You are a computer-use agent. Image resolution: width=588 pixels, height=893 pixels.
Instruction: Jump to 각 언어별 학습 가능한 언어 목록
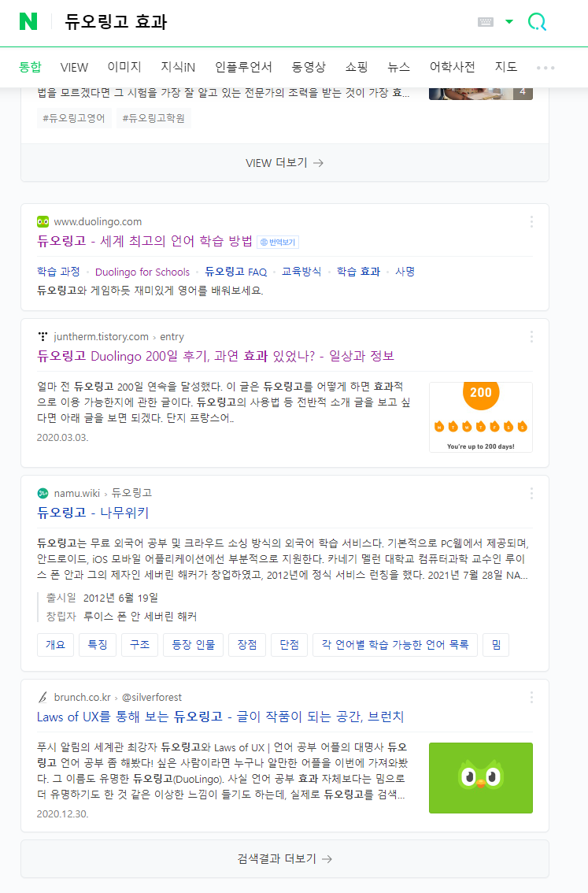click(395, 645)
